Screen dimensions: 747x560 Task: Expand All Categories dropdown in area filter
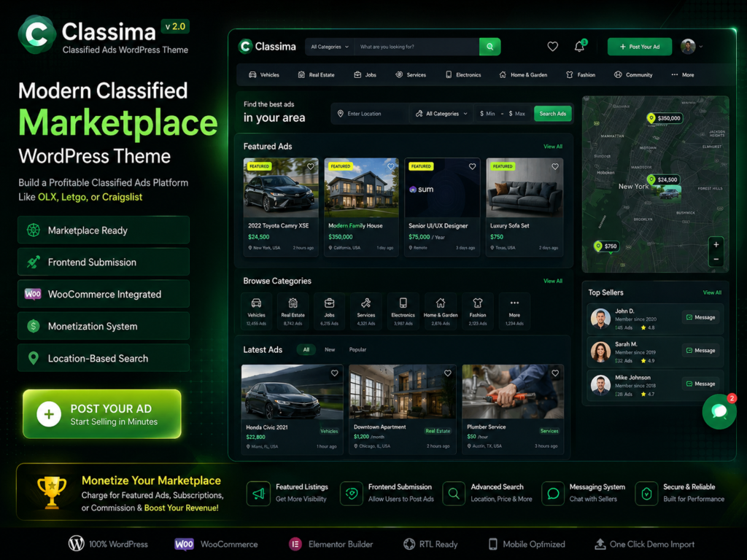pyautogui.click(x=441, y=114)
